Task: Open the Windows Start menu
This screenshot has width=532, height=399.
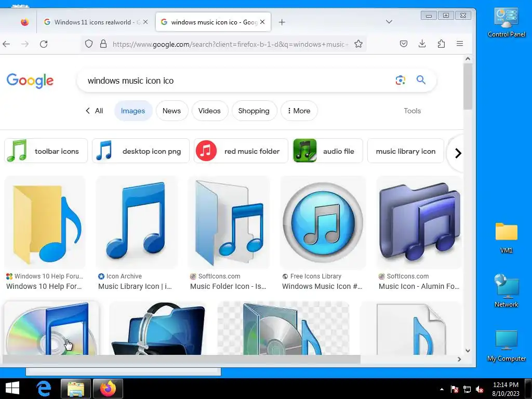Action: pos(12,388)
